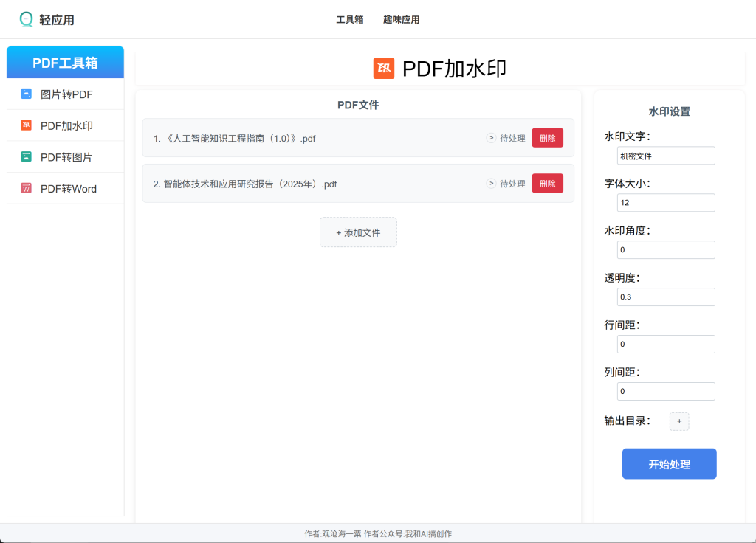Click the 添加文件 button
The height and width of the screenshot is (543, 756).
click(x=358, y=232)
